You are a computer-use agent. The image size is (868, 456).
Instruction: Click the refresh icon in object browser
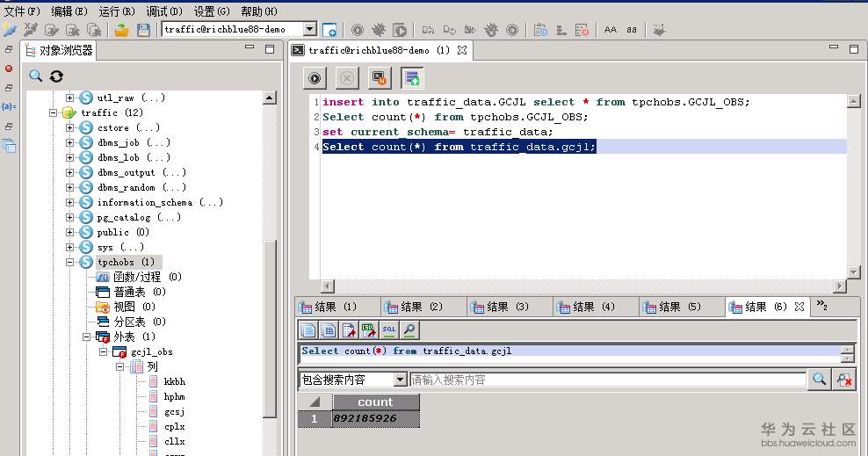[56, 76]
